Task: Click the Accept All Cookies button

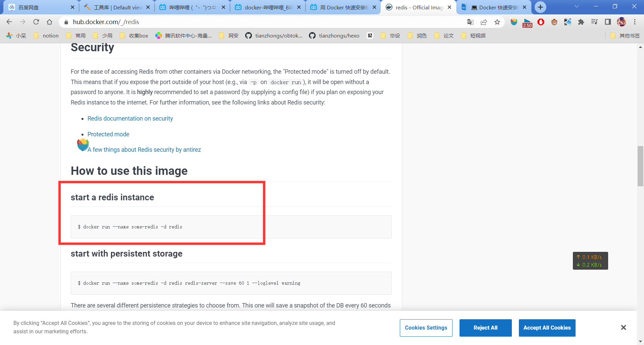Action: (x=547, y=328)
